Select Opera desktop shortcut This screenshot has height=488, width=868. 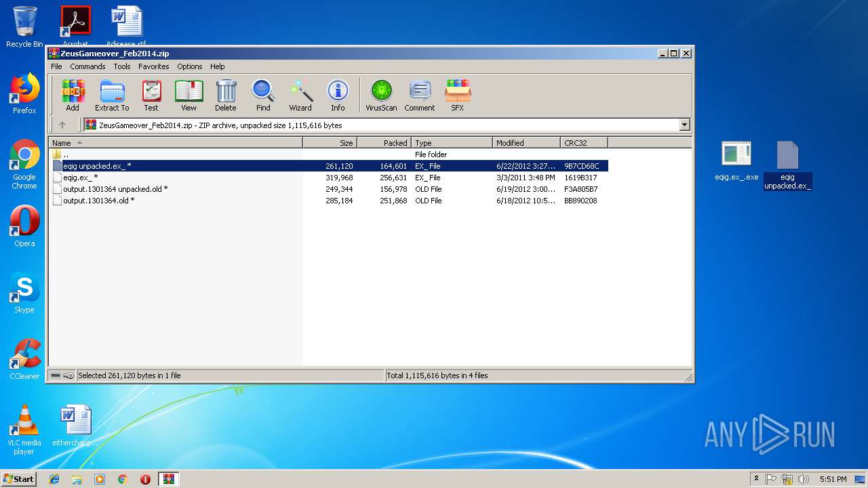(24, 226)
